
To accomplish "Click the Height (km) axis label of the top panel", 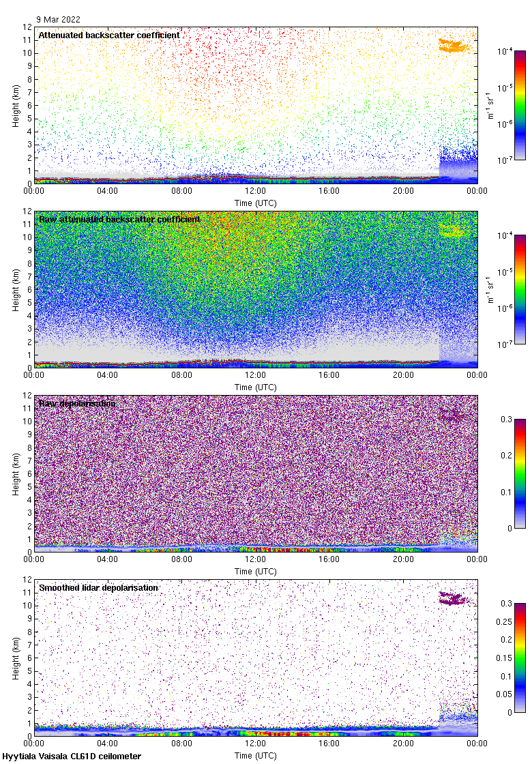I will pos(16,105).
